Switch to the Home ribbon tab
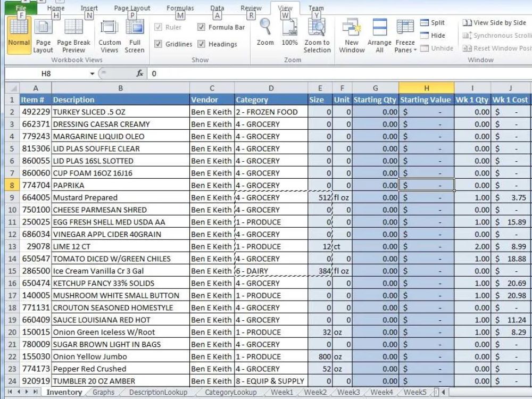Viewport: 532px width, 399px height. coord(56,8)
